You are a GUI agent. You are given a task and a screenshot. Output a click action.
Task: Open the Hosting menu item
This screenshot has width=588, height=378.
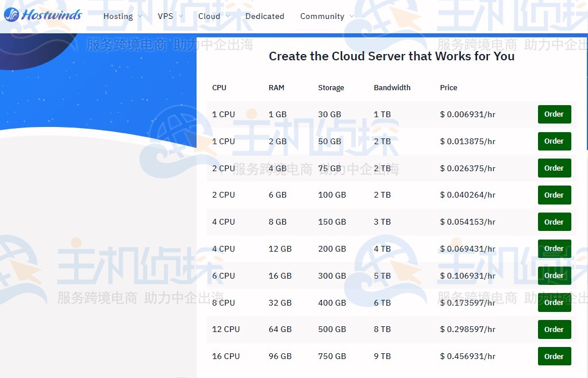[x=118, y=16]
